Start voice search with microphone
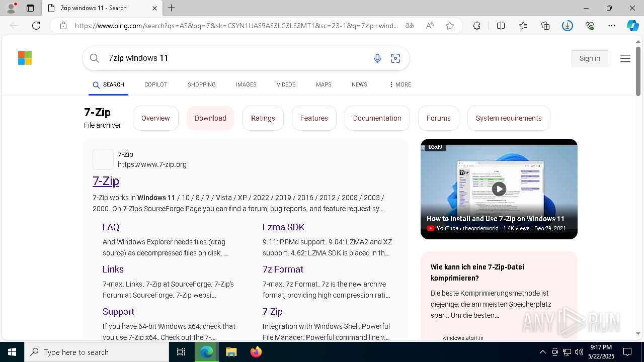Image resolution: width=644 pixels, height=362 pixels. [377, 58]
